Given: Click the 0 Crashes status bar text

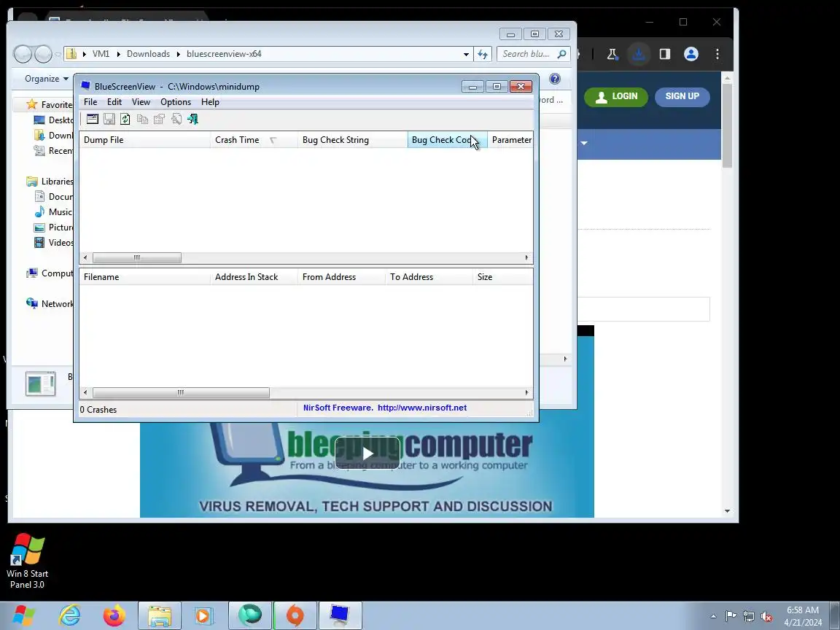Looking at the screenshot, I should point(98,410).
